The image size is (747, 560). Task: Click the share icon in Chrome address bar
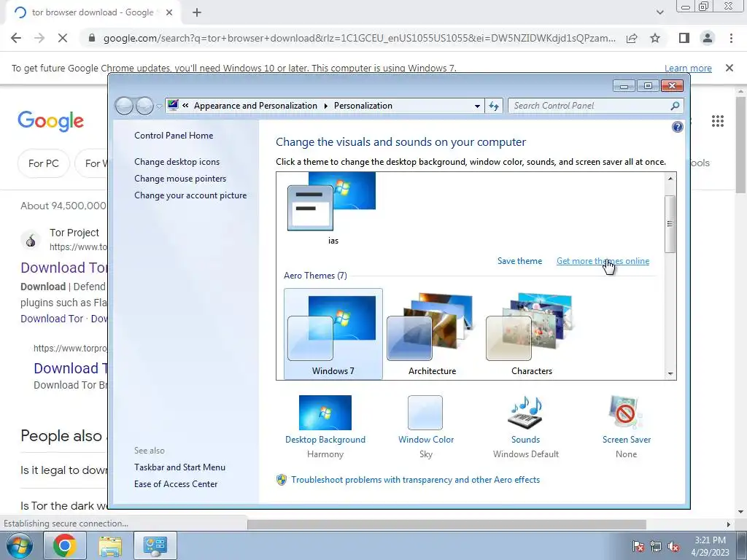point(632,38)
